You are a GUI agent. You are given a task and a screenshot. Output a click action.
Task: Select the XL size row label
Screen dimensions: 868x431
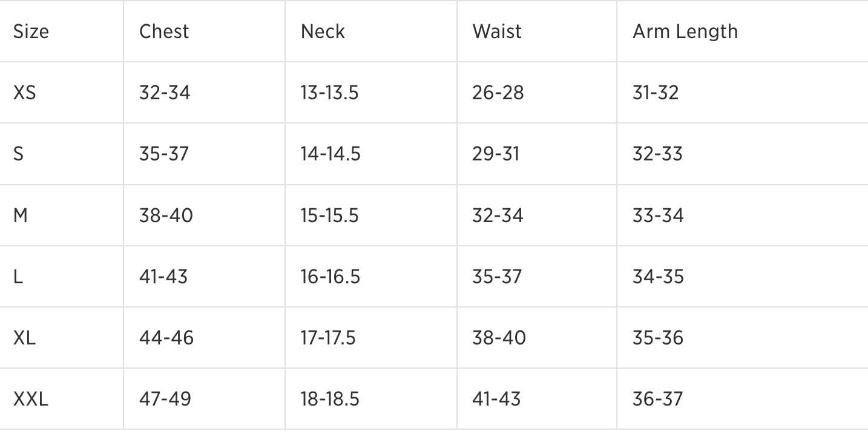point(25,338)
